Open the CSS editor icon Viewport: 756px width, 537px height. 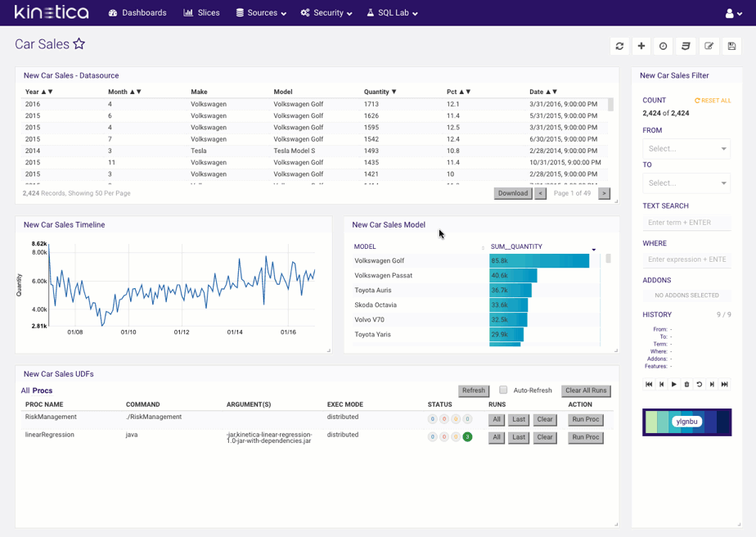click(686, 47)
